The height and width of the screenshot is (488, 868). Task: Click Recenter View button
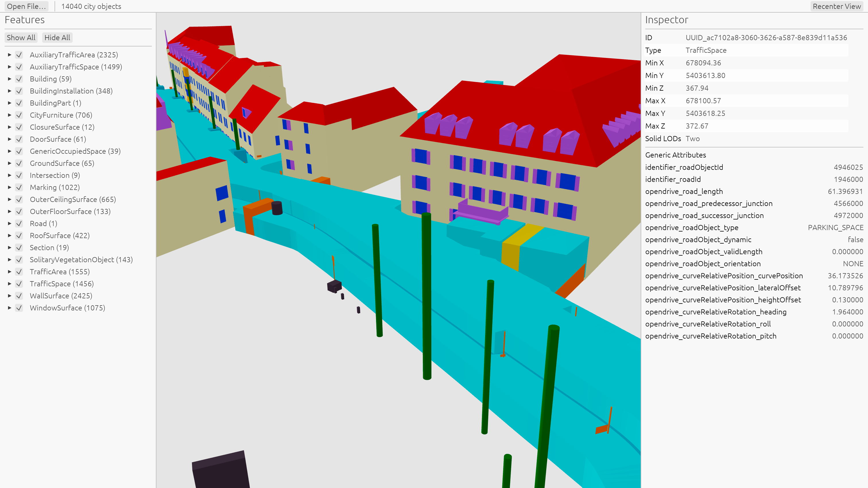coord(837,6)
